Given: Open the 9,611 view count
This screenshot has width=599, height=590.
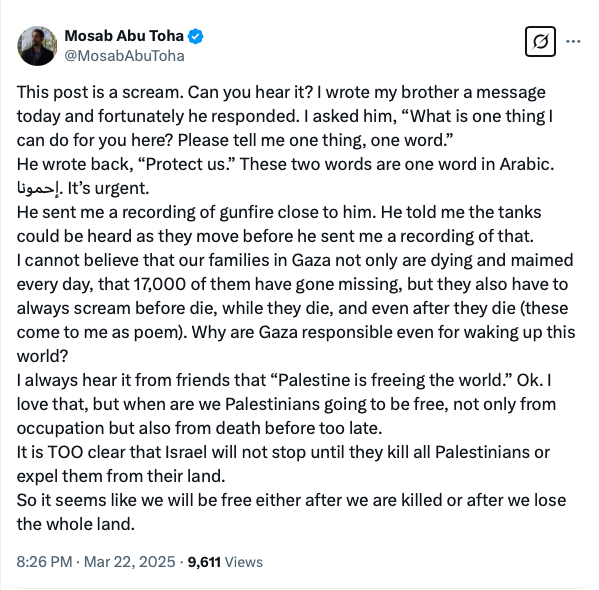Looking at the screenshot, I should click(204, 562).
